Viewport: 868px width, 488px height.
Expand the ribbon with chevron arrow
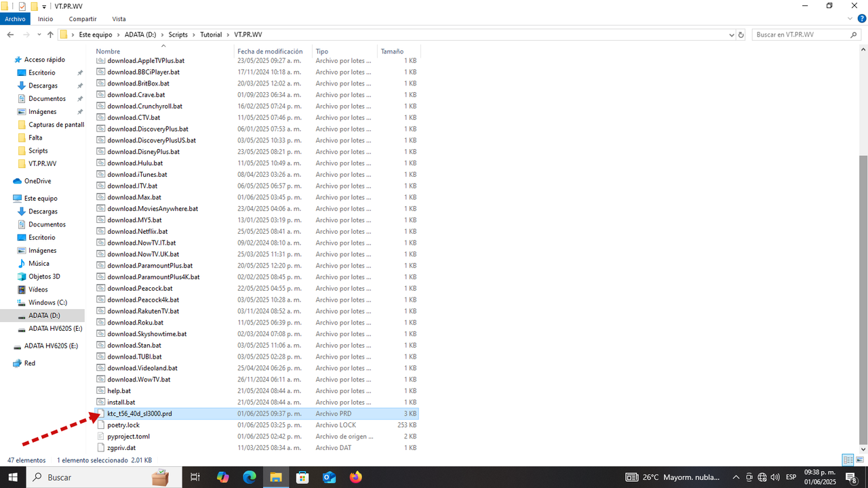pyautogui.click(x=848, y=19)
